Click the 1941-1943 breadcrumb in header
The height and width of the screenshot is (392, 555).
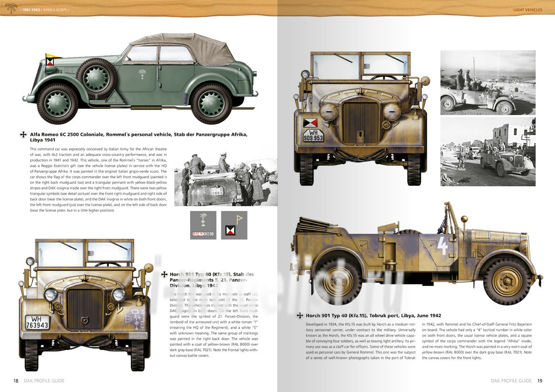pos(31,10)
